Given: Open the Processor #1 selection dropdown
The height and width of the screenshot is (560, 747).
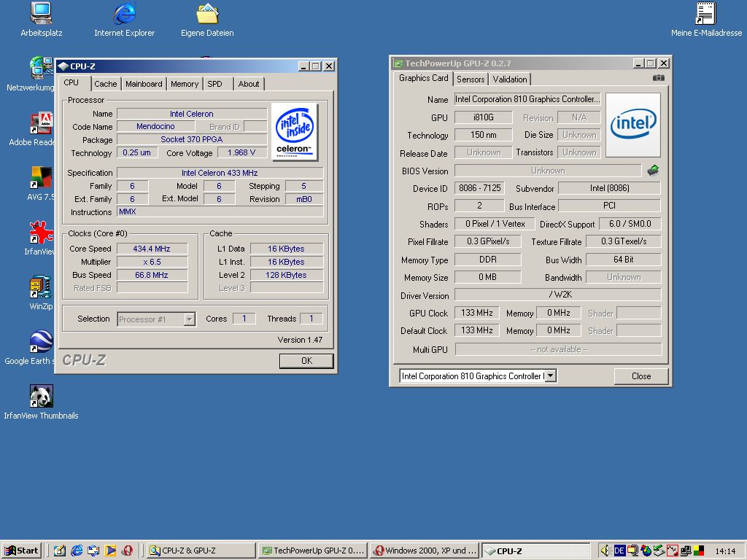Looking at the screenshot, I should (189, 319).
